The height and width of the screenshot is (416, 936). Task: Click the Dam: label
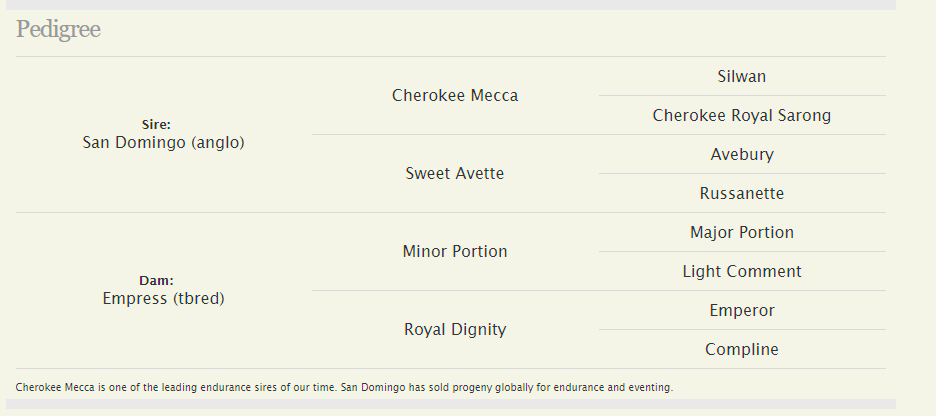(x=156, y=281)
